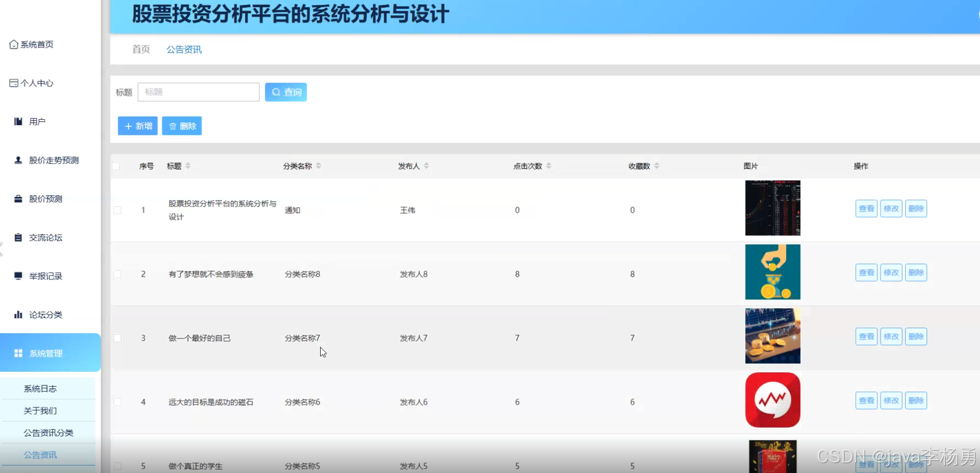
Task: Click the 删除 batch delete button
Action: pos(182,126)
